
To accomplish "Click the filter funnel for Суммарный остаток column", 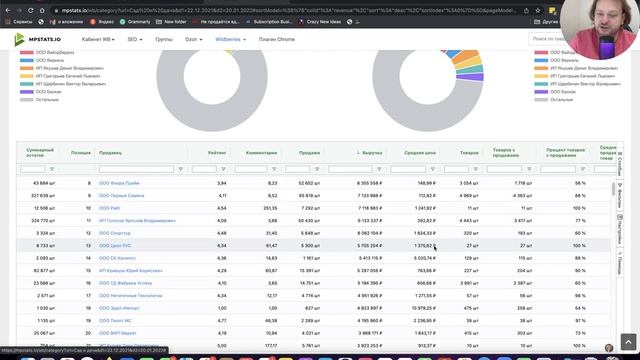I will [x=52, y=169].
